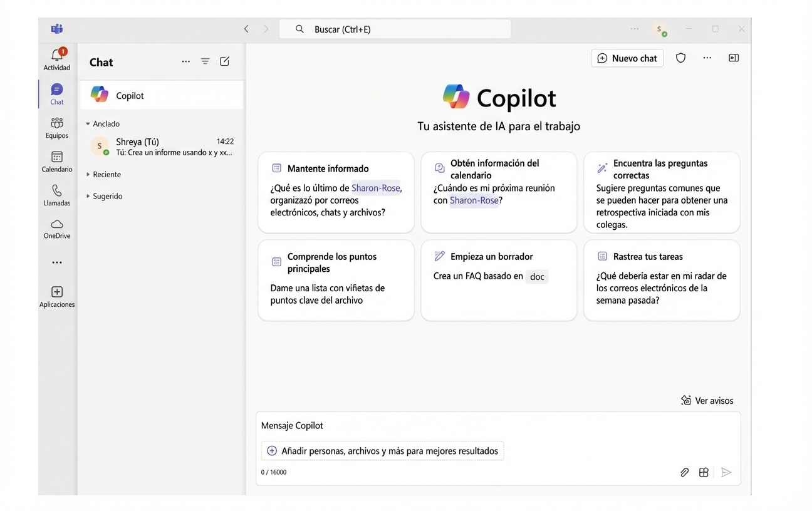Screen dimensions: 812x511
Task: Open the apps picker in the compose box
Action: tap(704, 472)
